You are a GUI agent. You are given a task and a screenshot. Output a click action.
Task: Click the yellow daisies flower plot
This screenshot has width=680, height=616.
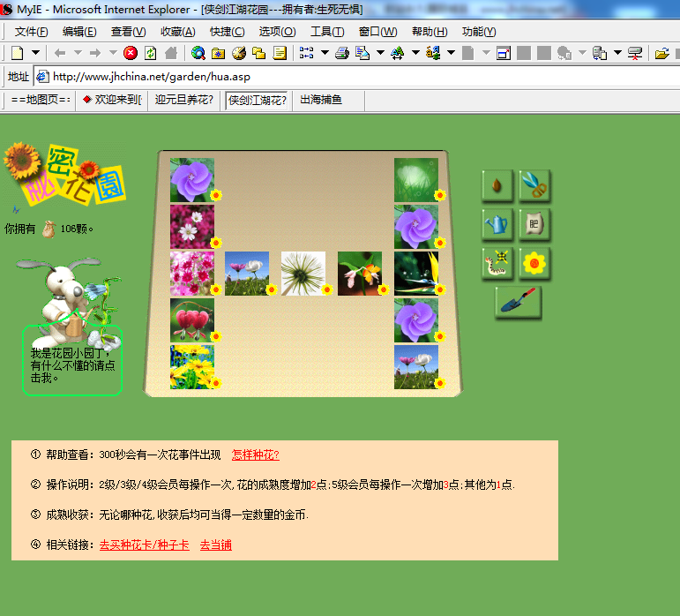click(192, 367)
